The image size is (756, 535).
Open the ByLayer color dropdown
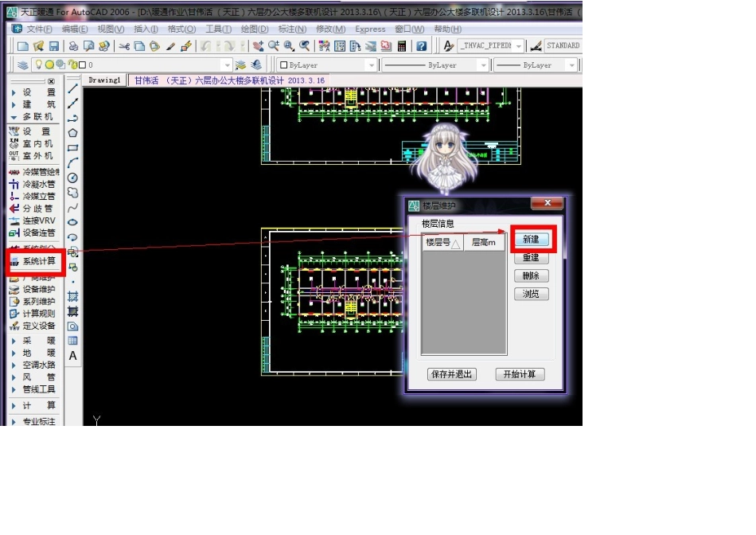coord(371,65)
